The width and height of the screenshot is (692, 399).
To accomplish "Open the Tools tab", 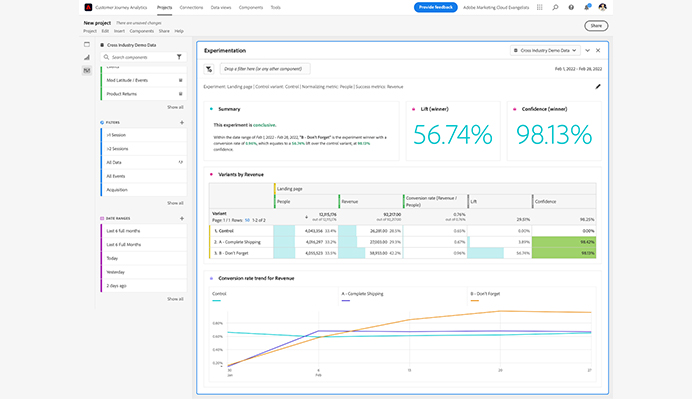I will click(275, 8).
